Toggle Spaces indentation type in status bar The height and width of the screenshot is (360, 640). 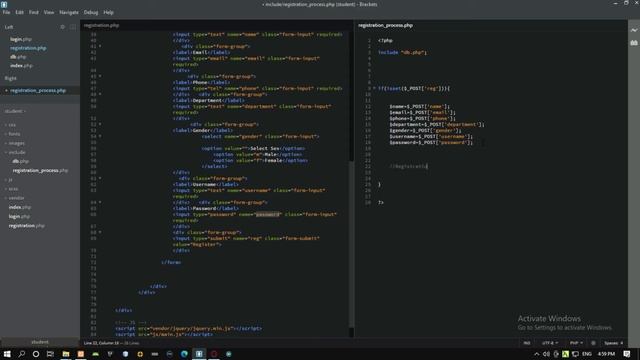tap(611, 343)
